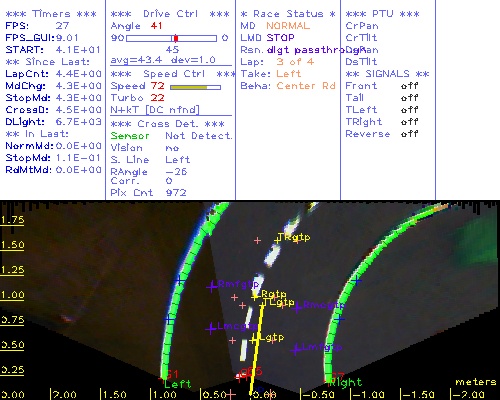This screenshot has height=400, width=500.
Task: Click the TLgtp yellow cross marker
Action: [x=263, y=304]
